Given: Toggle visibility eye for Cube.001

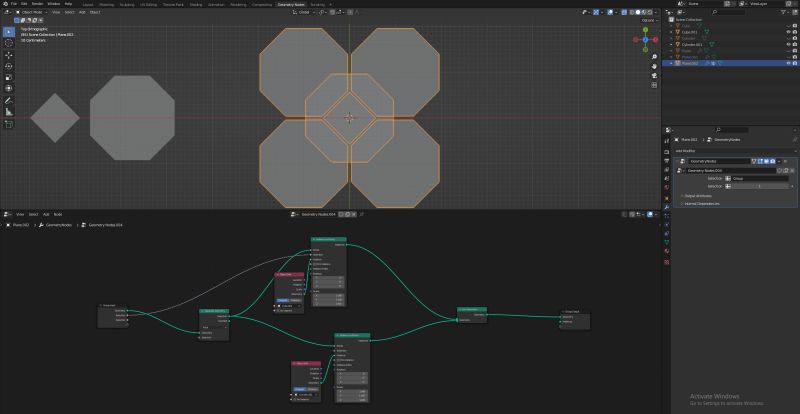Looking at the screenshot, I should coord(789,32).
